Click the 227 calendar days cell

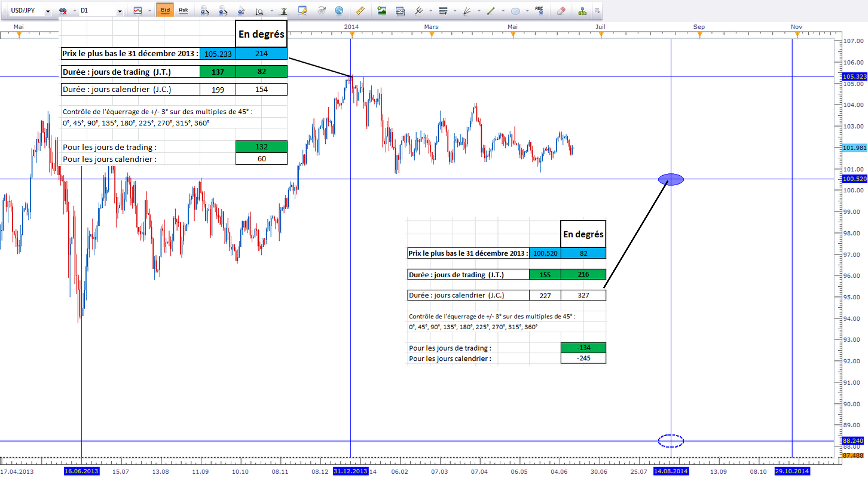(x=545, y=295)
